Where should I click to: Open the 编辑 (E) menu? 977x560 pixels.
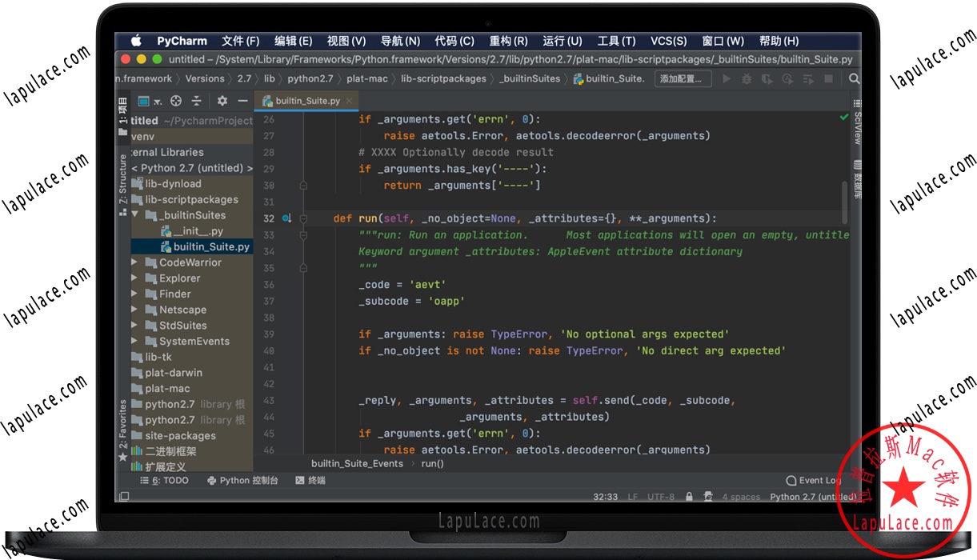pos(293,41)
